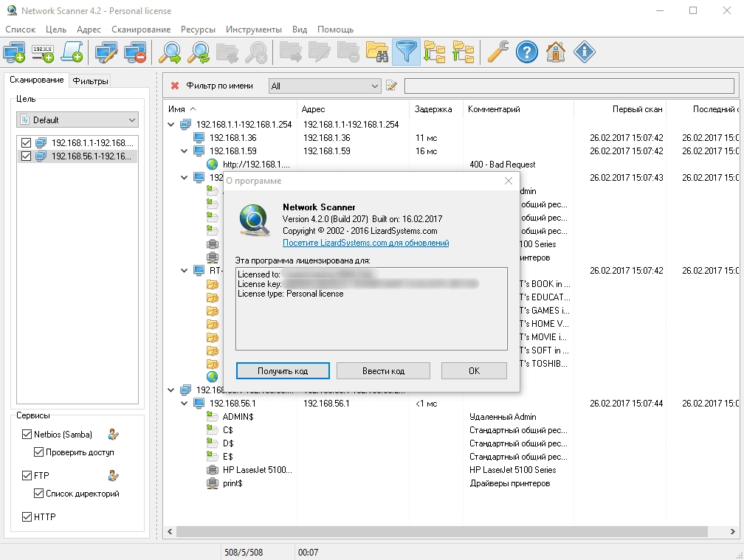
Task: Click OK in the О программе dialog
Action: click(474, 371)
